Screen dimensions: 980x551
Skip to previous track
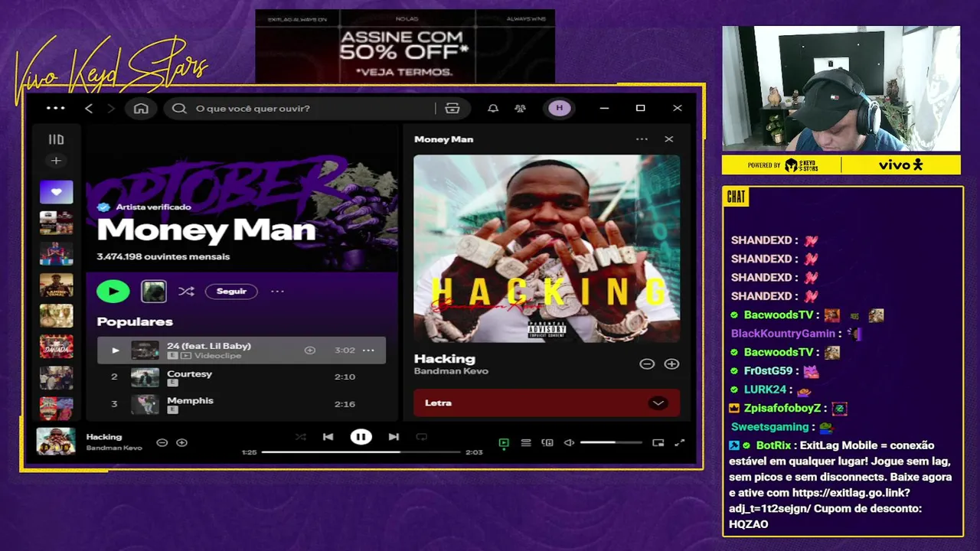328,437
